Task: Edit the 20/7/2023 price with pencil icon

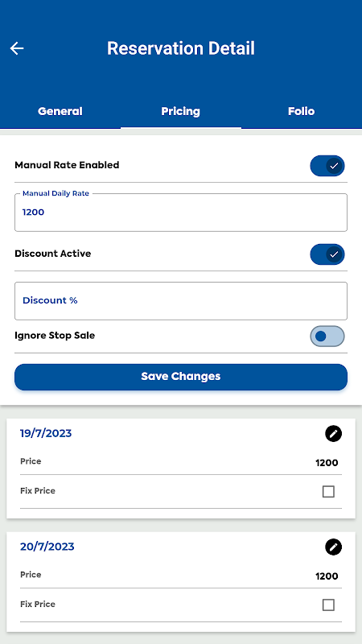Action: point(333,547)
